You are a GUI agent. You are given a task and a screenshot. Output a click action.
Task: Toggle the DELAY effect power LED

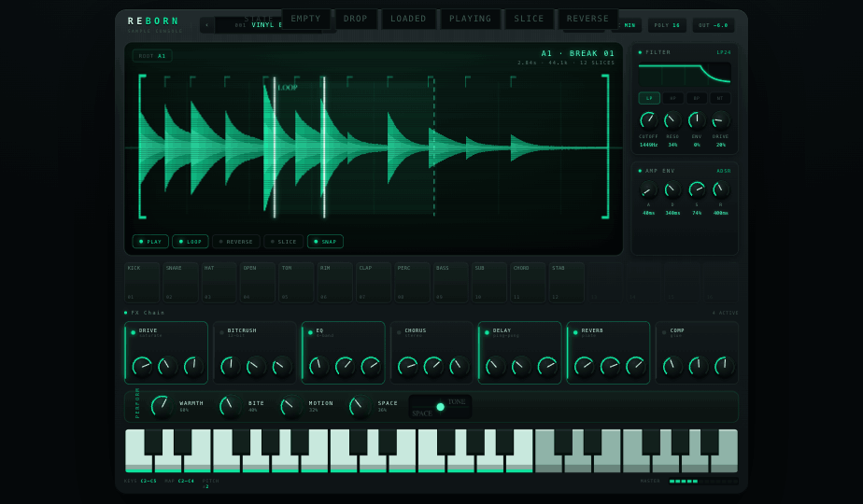488,332
